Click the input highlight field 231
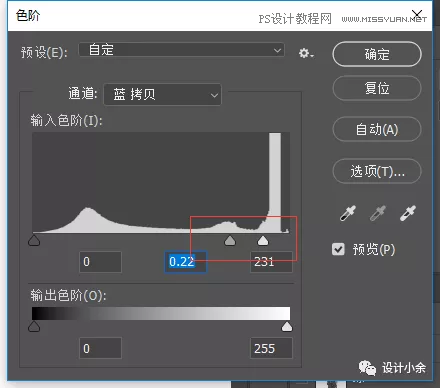440x388 pixels. (271, 262)
